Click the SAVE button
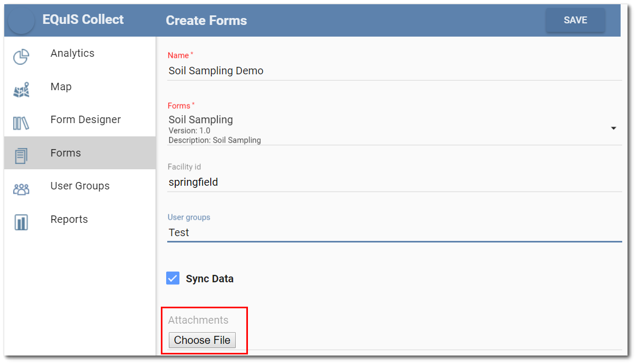636x364 pixels. 575,20
